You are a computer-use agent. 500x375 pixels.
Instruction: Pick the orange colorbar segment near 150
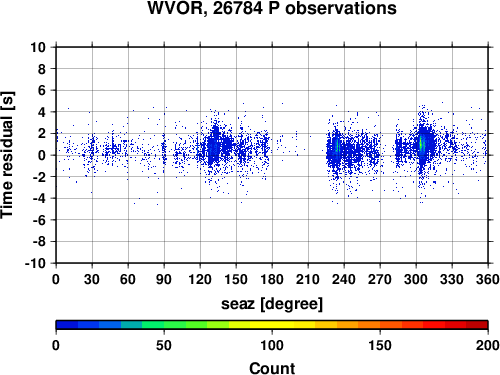[380, 325]
